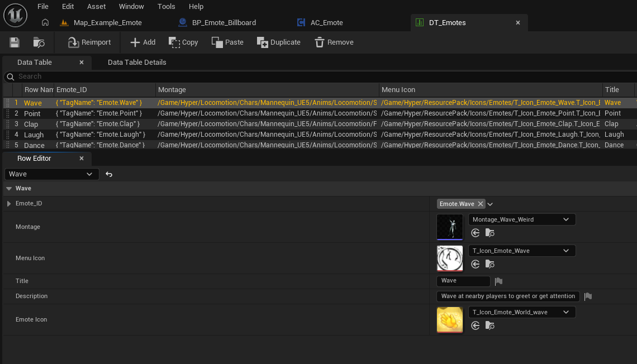Viewport: 637px width, 364px height.
Task: Expand the Emote_ID property arrow
Action: [x=9, y=204]
